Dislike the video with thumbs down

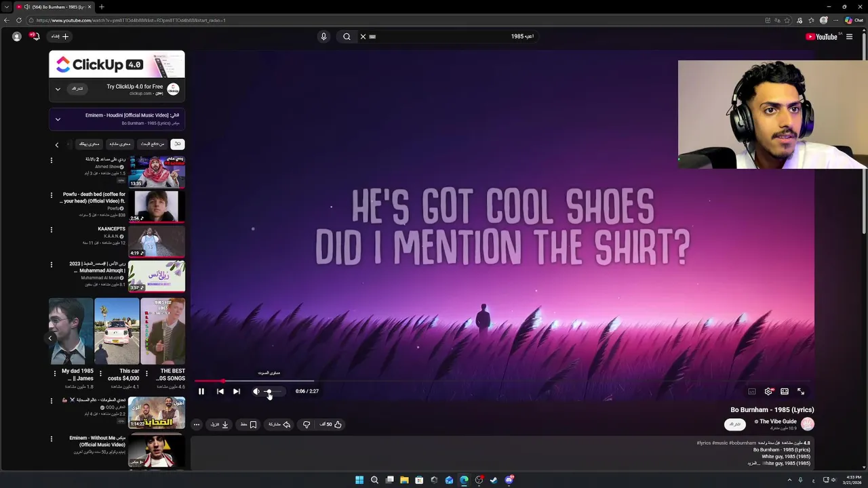tap(307, 424)
